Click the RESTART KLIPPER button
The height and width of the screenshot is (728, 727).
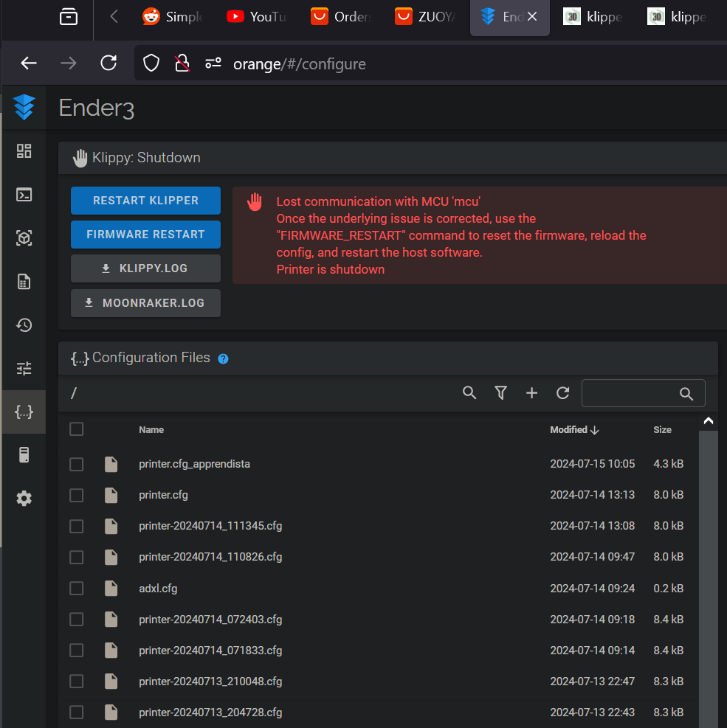(x=145, y=201)
